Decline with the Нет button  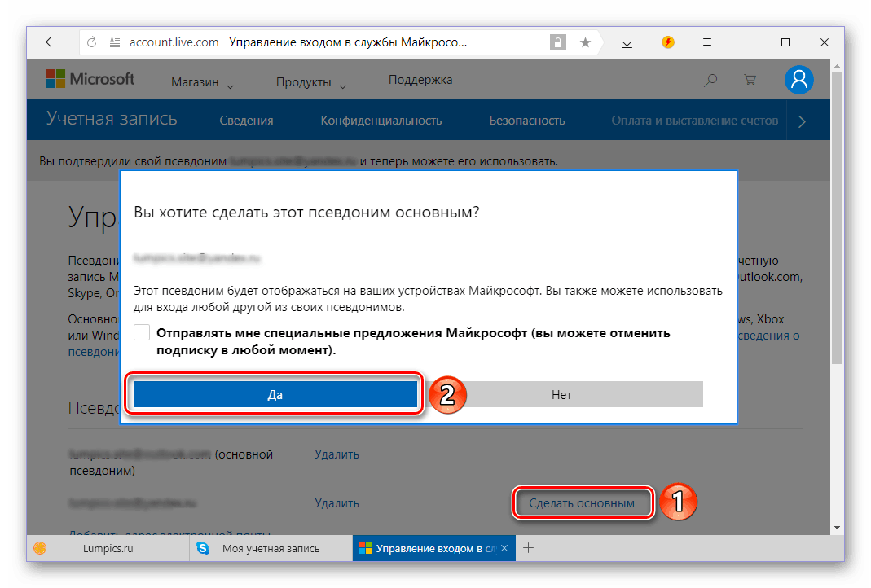(561, 394)
